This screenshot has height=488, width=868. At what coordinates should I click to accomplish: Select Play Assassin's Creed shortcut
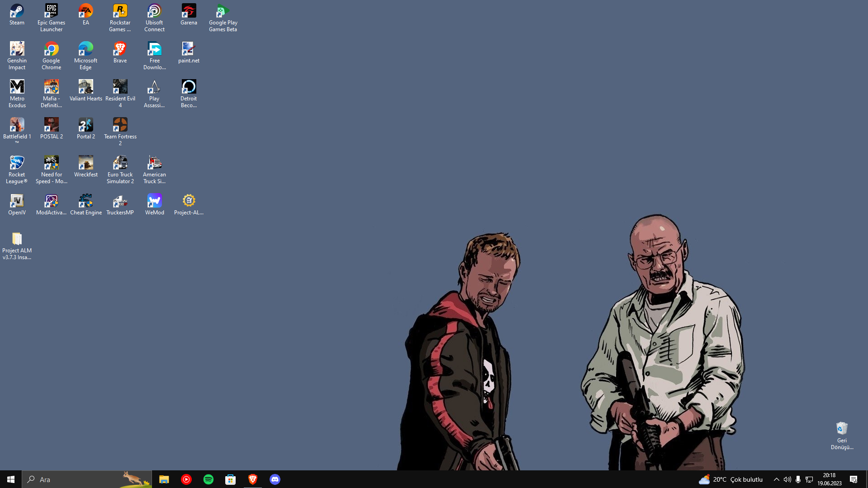pyautogui.click(x=154, y=94)
